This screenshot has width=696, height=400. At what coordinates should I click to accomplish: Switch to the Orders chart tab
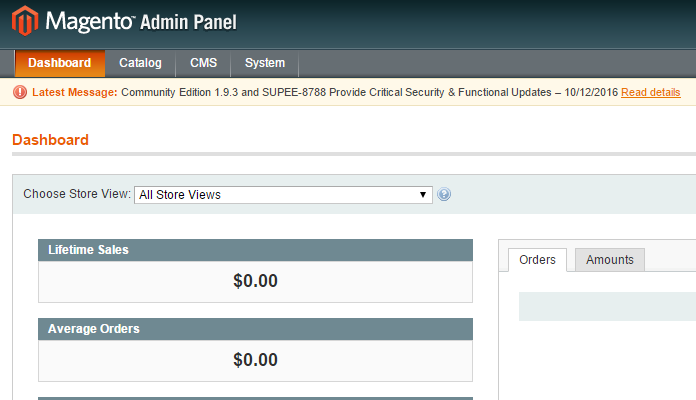537,260
